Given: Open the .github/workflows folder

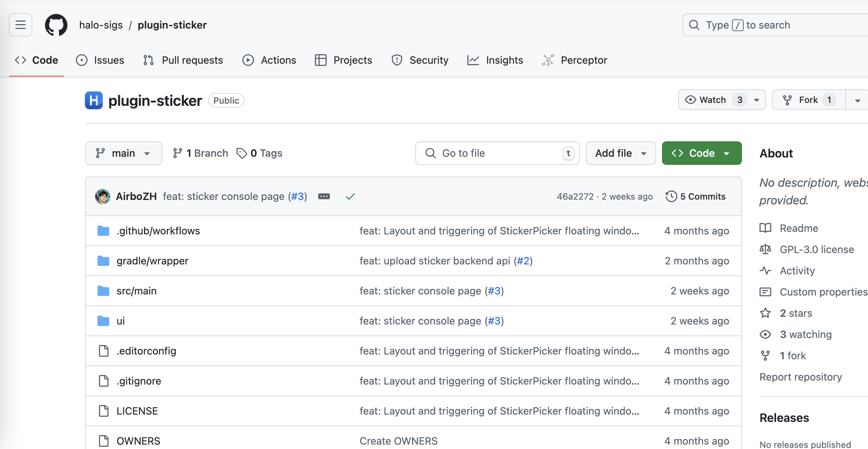Looking at the screenshot, I should [x=158, y=231].
